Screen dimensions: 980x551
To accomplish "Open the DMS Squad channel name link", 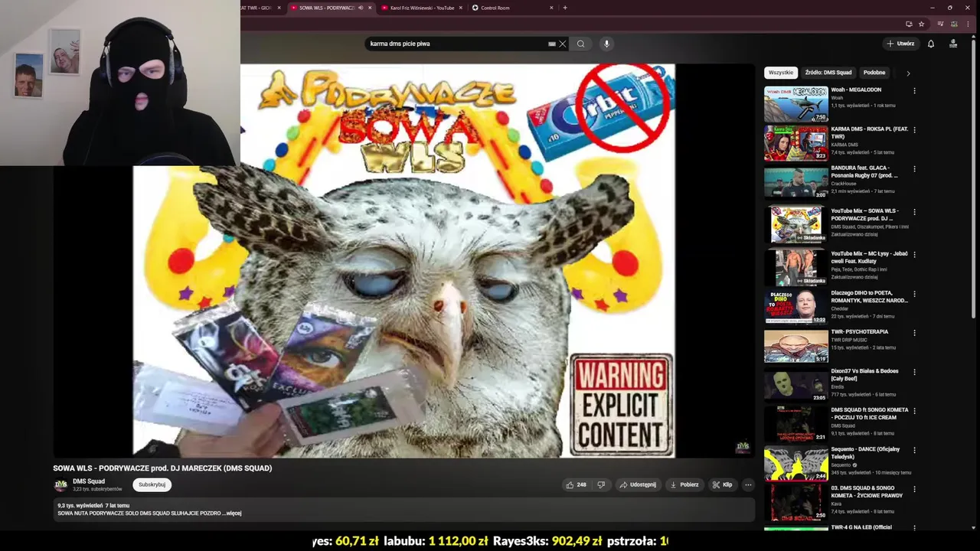I will [89, 481].
